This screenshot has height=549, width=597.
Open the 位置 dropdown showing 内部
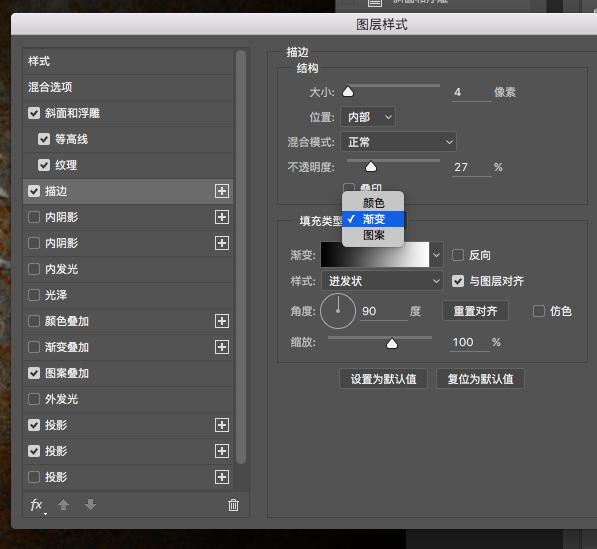pos(368,117)
